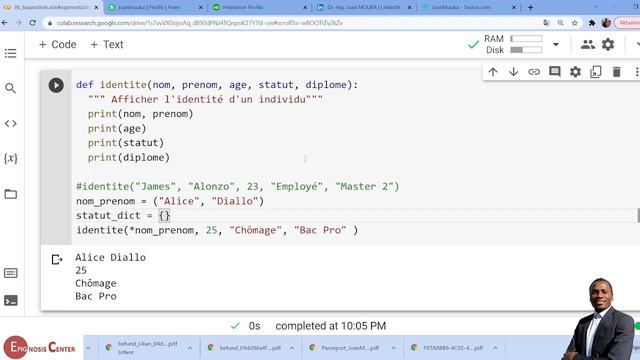
Task: Click the commented #identite James line
Action: tap(238, 187)
